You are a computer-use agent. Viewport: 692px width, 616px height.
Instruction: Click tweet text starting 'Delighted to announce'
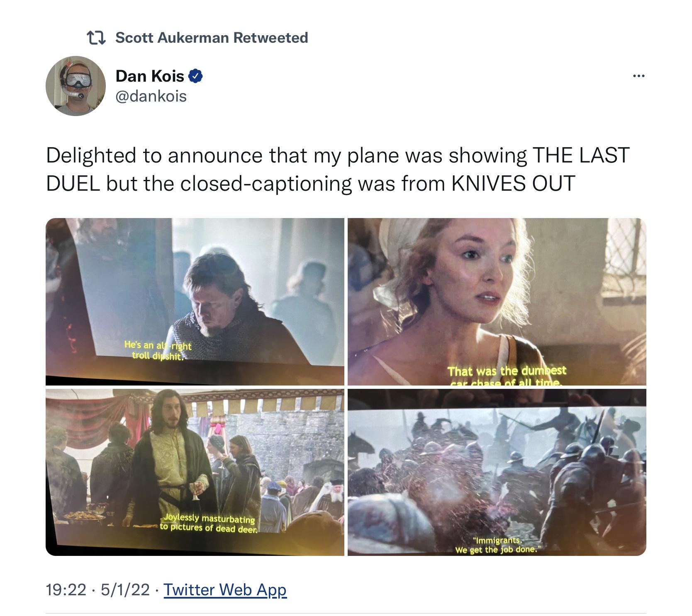click(x=338, y=169)
